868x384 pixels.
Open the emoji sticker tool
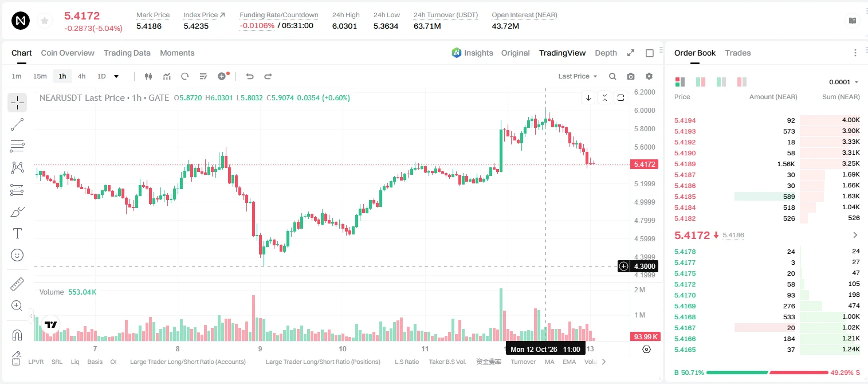(17, 255)
